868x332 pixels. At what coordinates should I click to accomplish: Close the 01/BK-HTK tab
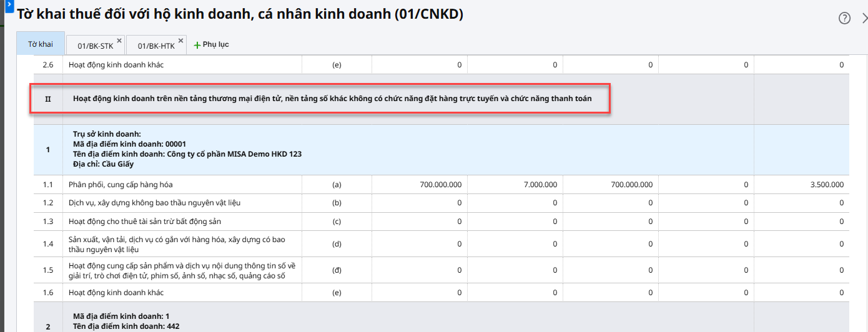tap(180, 41)
